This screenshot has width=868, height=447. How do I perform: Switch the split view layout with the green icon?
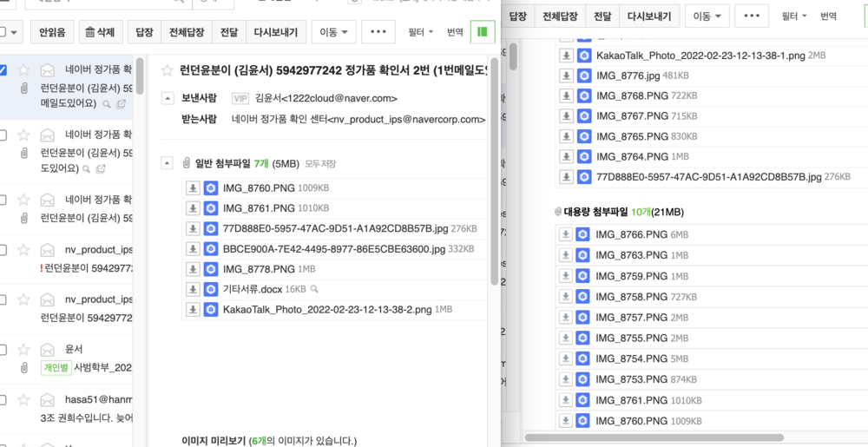[x=481, y=33]
